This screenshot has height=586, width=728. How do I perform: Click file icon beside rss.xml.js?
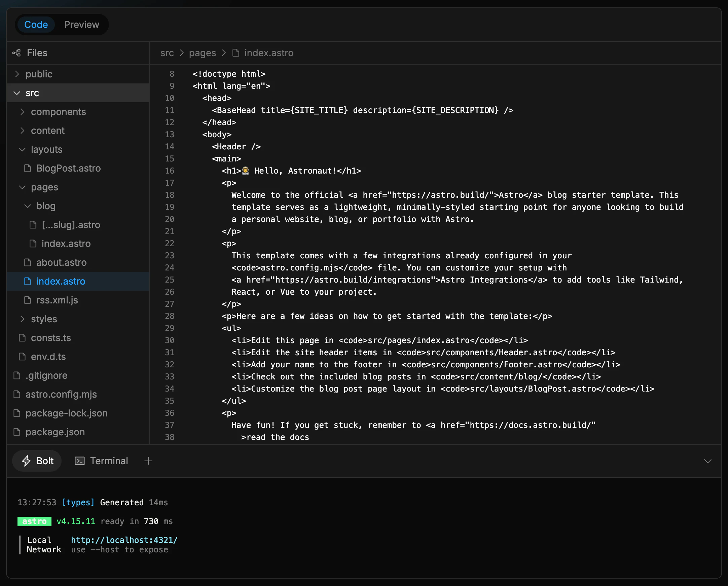click(x=28, y=300)
